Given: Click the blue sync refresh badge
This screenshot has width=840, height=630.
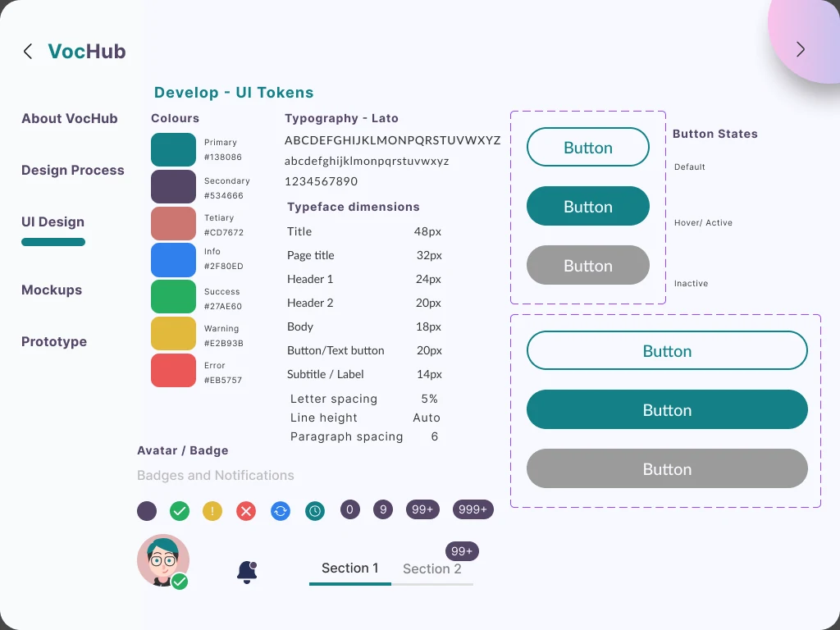Looking at the screenshot, I should coord(281,511).
